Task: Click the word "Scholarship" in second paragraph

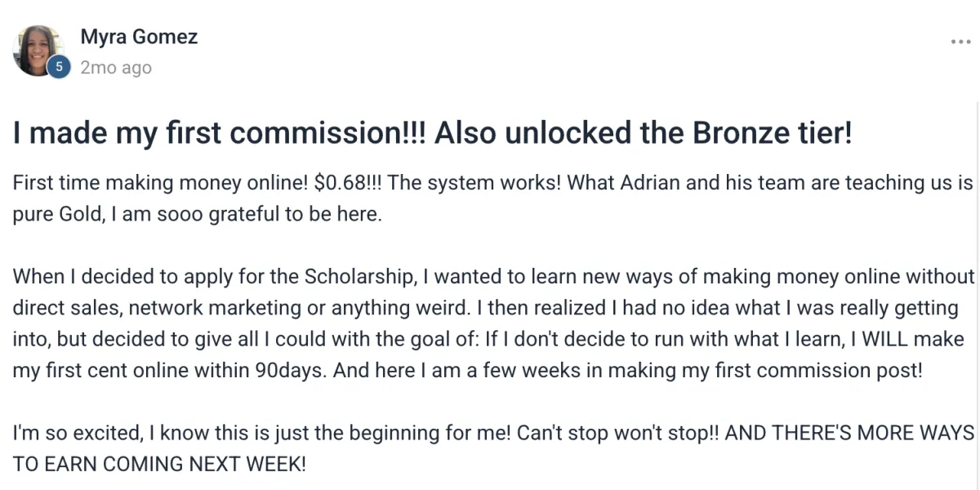Action: pos(359,276)
